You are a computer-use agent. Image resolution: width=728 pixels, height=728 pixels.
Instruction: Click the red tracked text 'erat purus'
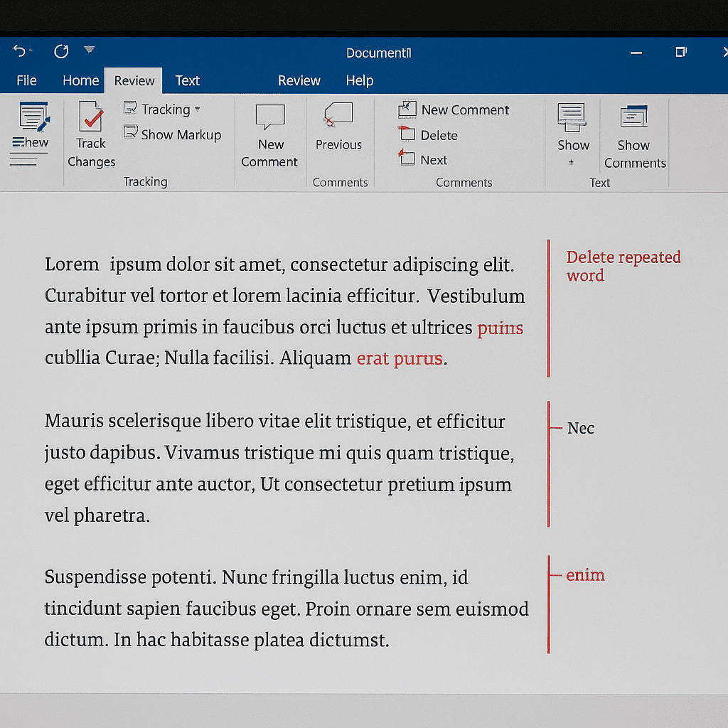click(x=400, y=358)
